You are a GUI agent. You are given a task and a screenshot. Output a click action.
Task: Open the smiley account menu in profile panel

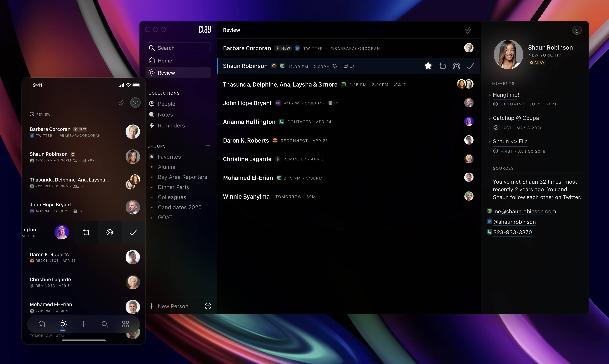click(577, 30)
